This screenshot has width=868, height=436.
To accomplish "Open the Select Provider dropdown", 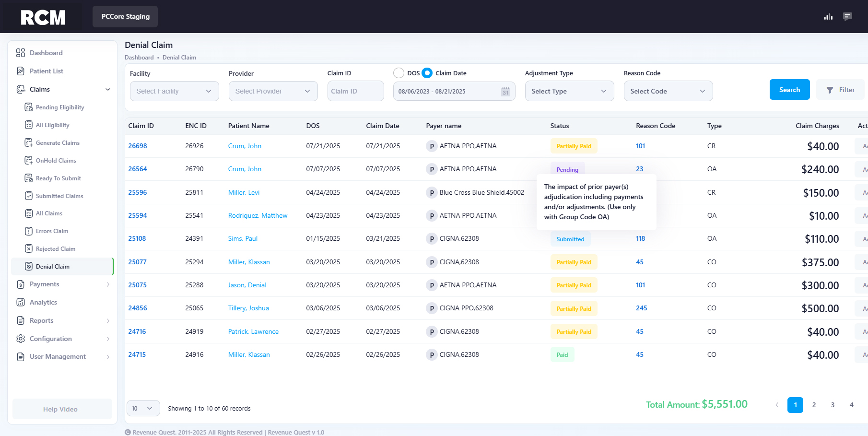I will click(273, 91).
